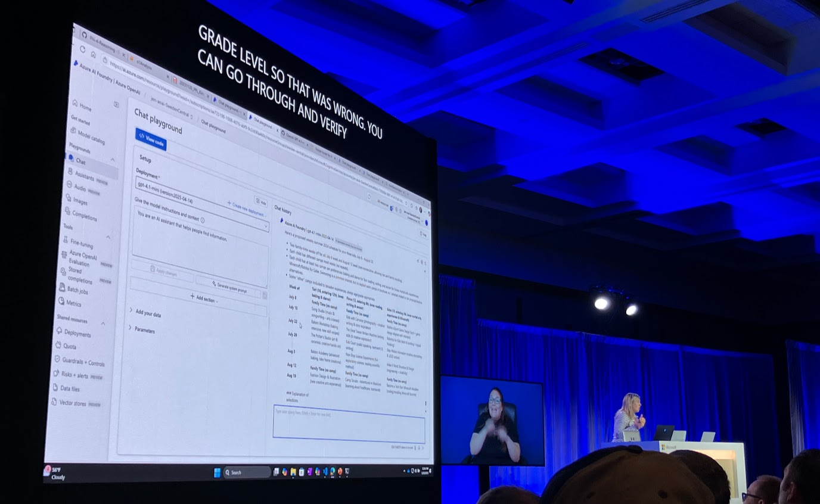The height and width of the screenshot is (504, 820).
Task: Click the taskbar Search box
Action: (247, 472)
